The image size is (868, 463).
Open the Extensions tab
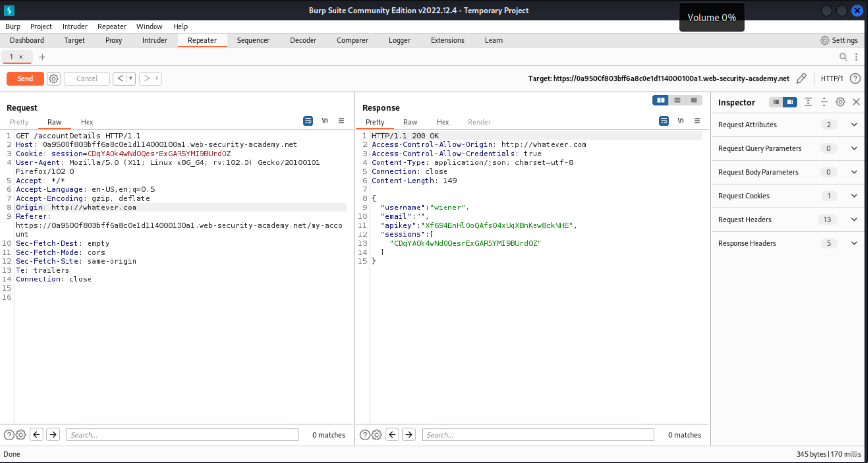click(x=447, y=40)
